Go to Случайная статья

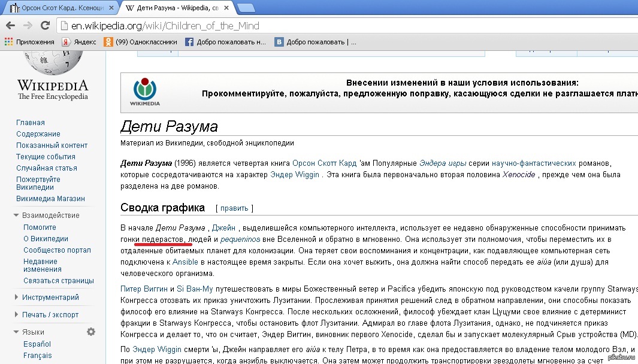[x=46, y=168]
